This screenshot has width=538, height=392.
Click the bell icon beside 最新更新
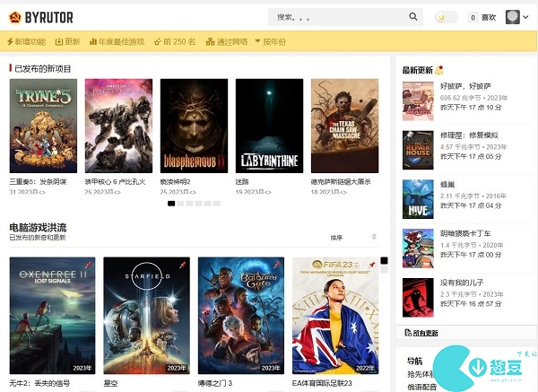pos(439,70)
